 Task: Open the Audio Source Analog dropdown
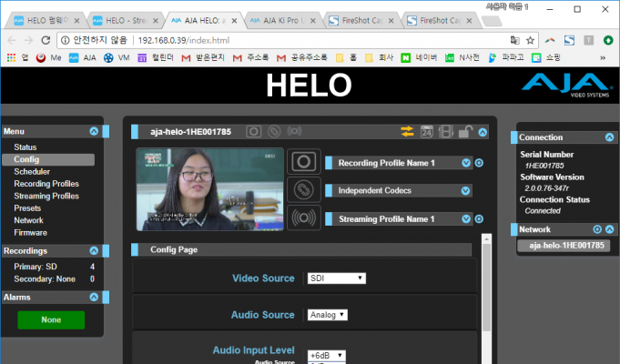coord(328,315)
